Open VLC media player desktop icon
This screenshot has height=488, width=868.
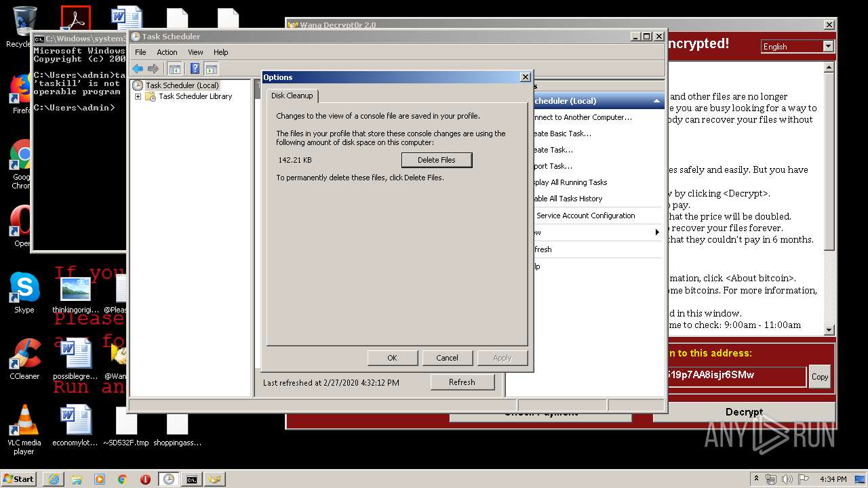click(24, 428)
